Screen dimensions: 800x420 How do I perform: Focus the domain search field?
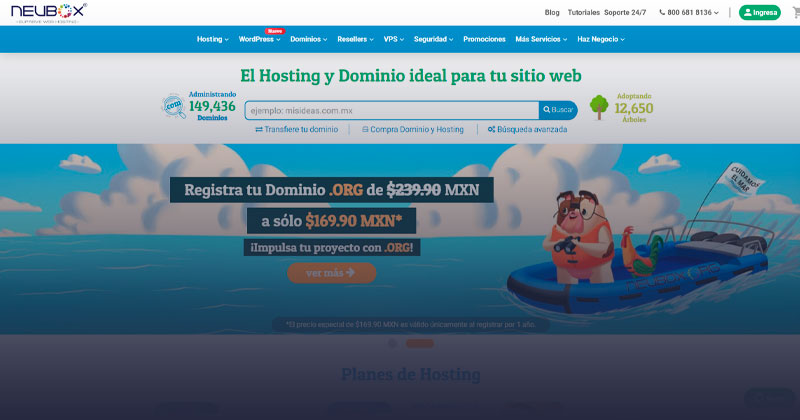pyautogui.click(x=391, y=110)
